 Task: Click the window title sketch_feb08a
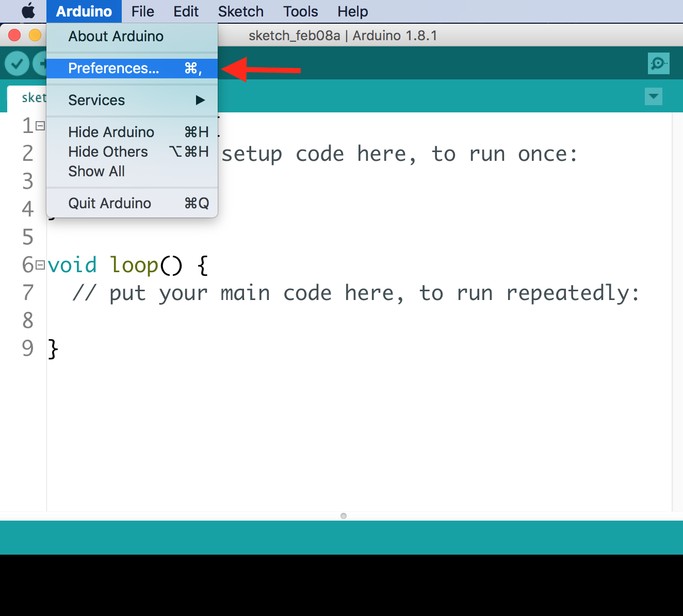(295, 36)
